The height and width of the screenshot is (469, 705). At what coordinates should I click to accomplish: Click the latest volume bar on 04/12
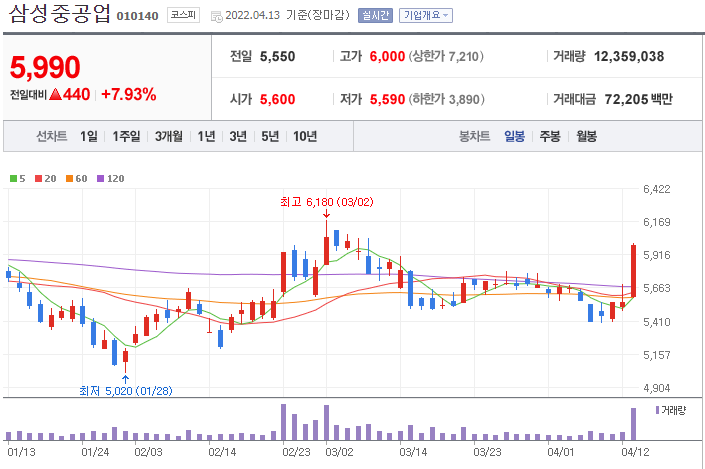634,424
